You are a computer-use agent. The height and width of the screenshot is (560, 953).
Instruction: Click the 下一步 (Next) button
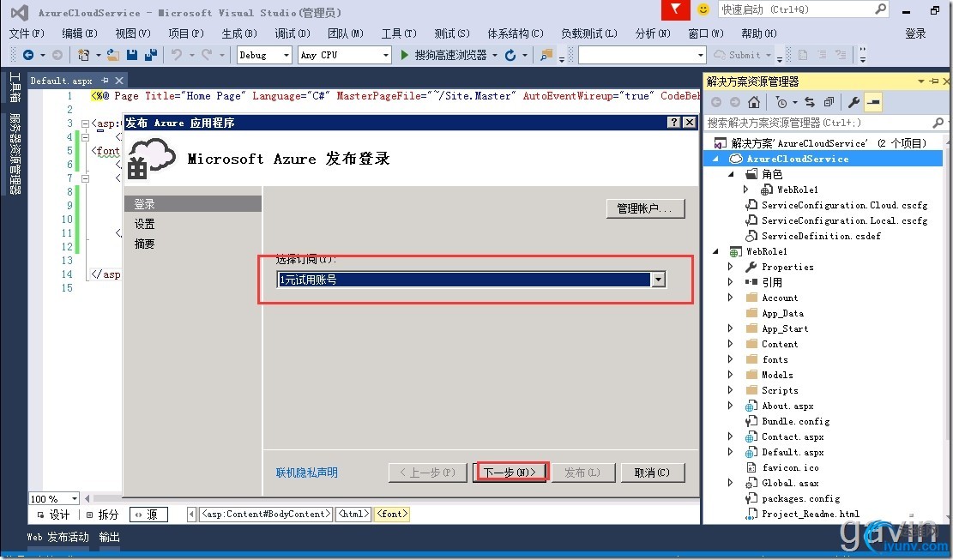click(x=510, y=473)
